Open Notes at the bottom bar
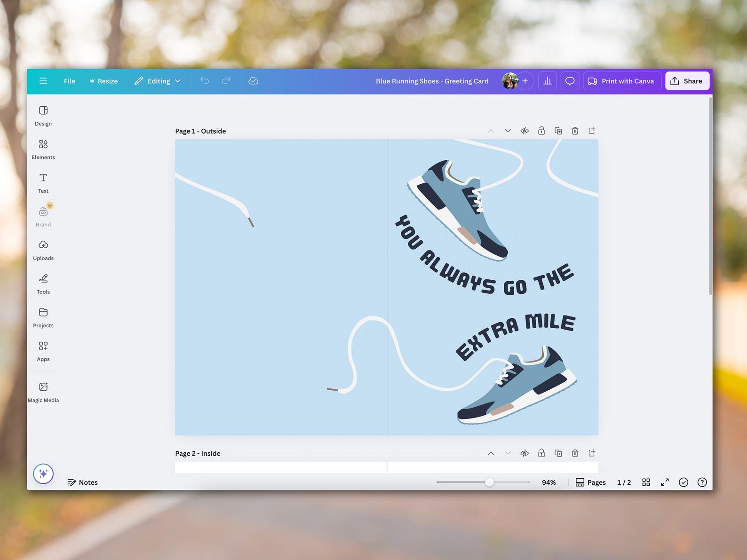Image resolution: width=747 pixels, height=560 pixels. (82, 482)
